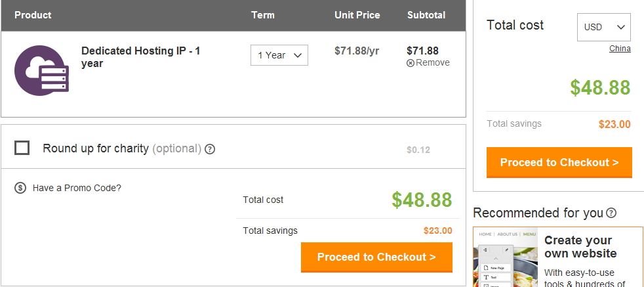Expand the 1 Year term dropdown

(279, 55)
